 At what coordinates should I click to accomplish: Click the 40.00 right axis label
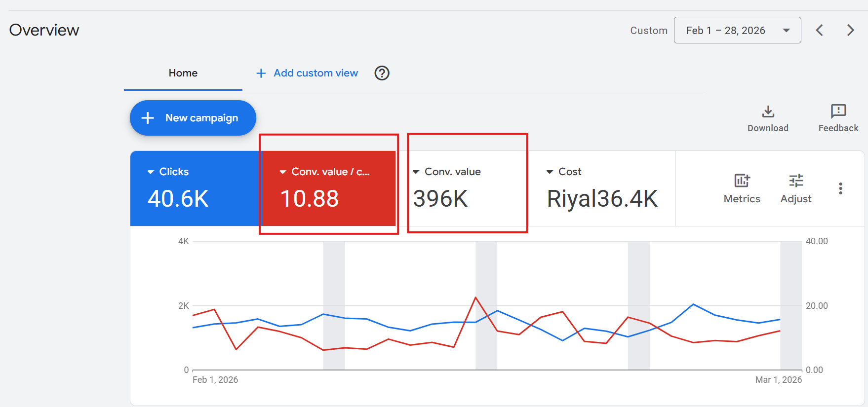pos(817,241)
